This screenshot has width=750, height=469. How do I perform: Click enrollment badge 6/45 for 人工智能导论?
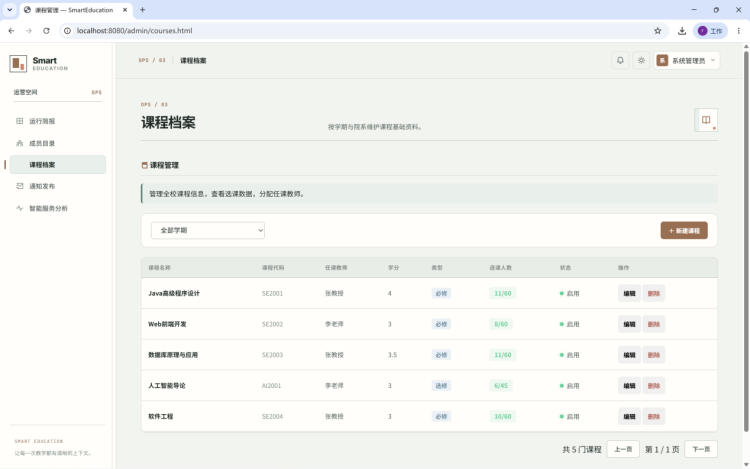tap(501, 385)
